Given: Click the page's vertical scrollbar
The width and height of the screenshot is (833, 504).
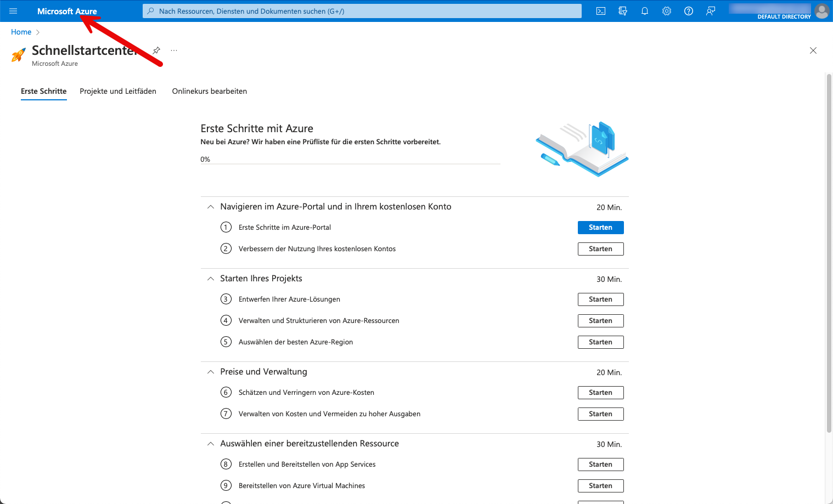Looking at the screenshot, I should click(x=829, y=252).
